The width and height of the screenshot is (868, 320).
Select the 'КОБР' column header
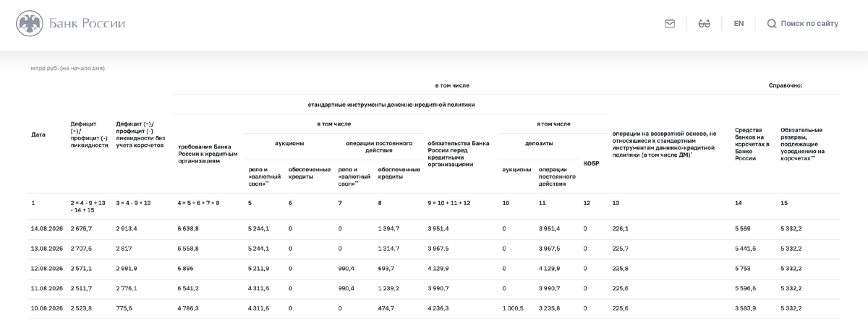[591, 163]
